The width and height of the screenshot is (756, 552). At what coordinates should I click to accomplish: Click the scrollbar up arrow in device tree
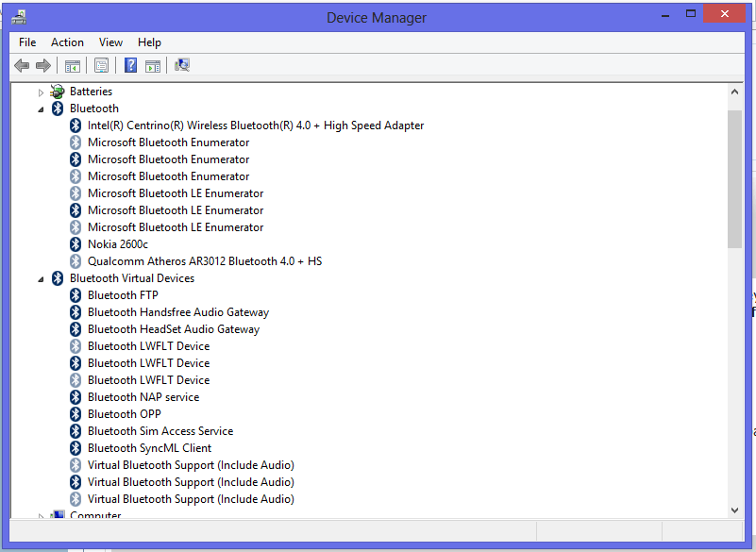pyautogui.click(x=735, y=92)
